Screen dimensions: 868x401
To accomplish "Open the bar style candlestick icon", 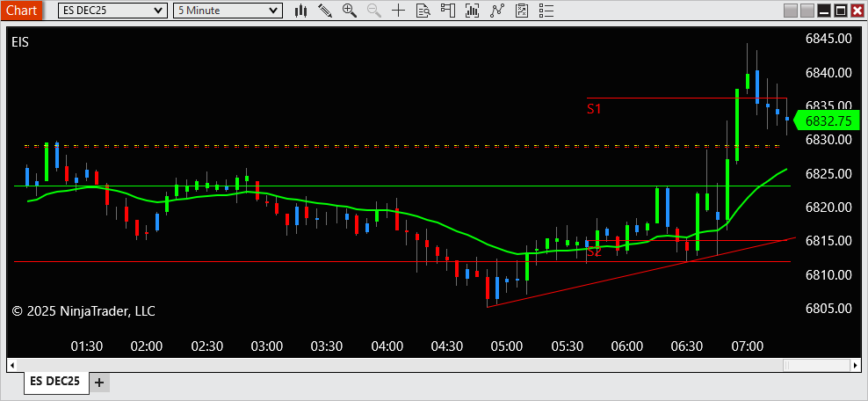I will click(x=300, y=10).
